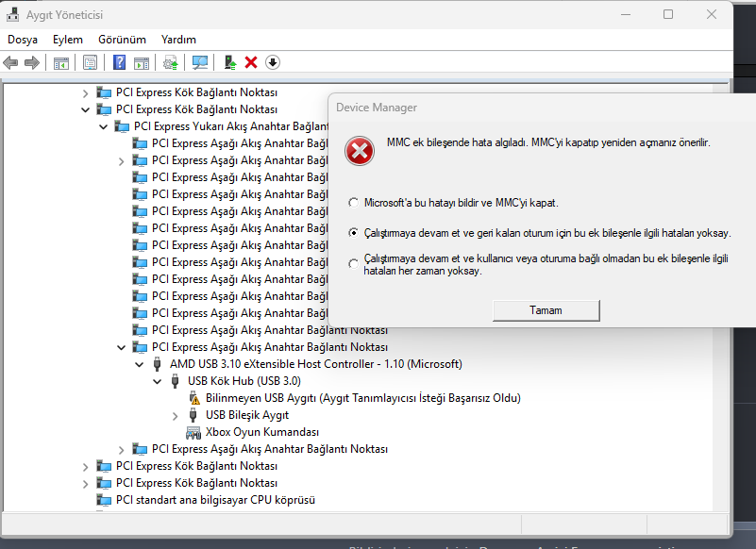Collapse the AMD USB 3.10 eXtensible Host Controller node
This screenshot has height=549, width=756.
[x=139, y=364]
